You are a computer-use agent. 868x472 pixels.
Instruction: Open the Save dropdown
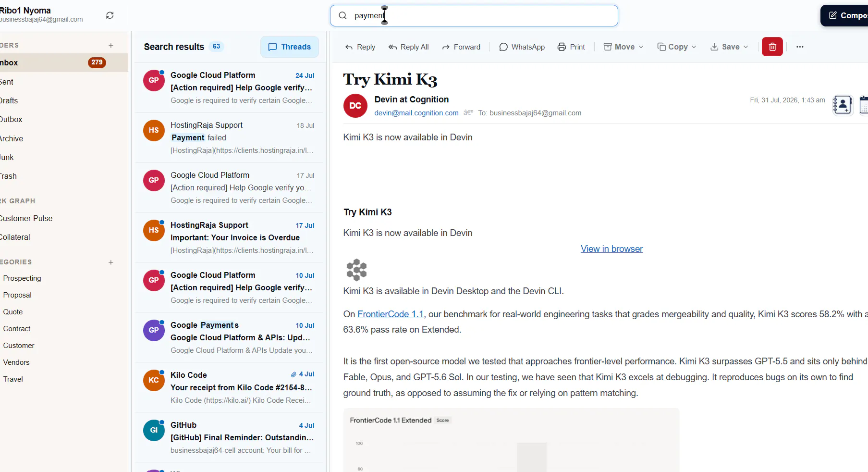pyautogui.click(x=729, y=47)
